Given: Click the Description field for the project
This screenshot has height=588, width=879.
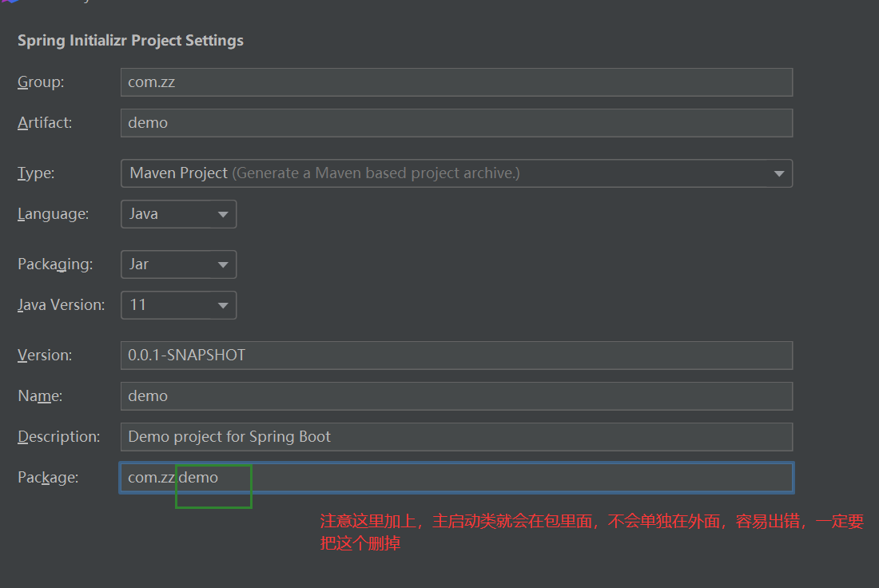Looking at the screenshot, I should click(456, 437).
